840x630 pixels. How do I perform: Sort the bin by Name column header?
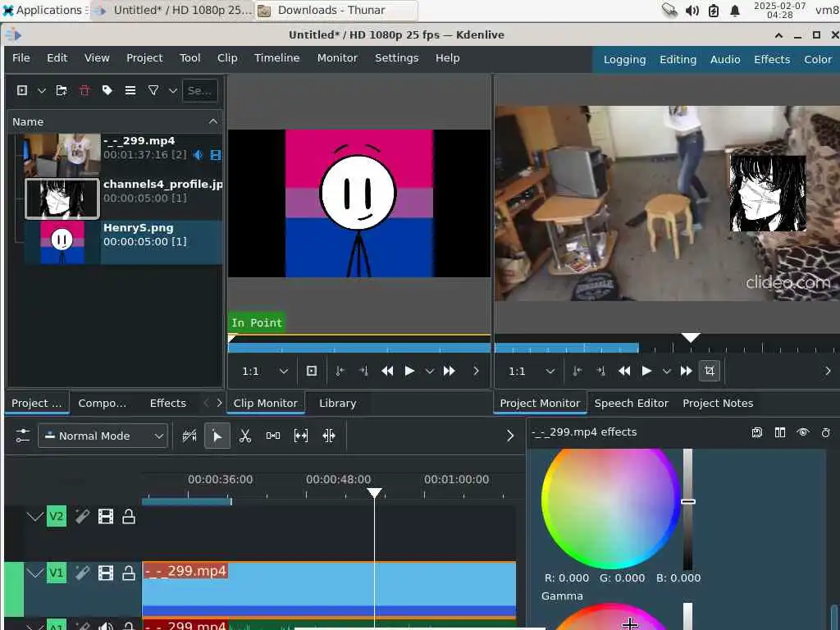pos(115,121)
